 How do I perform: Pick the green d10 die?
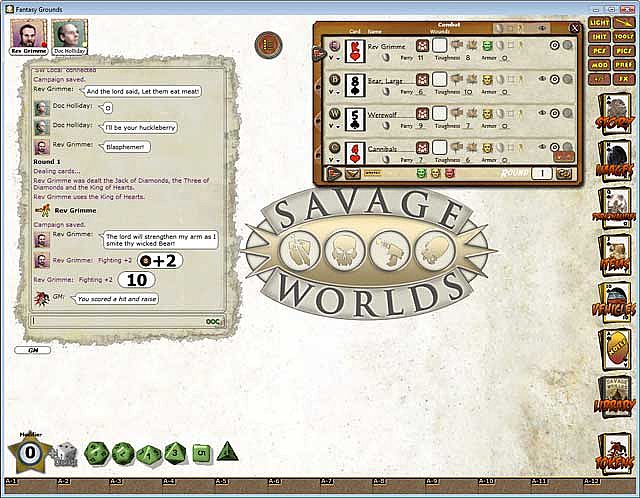tap(149, 454)
